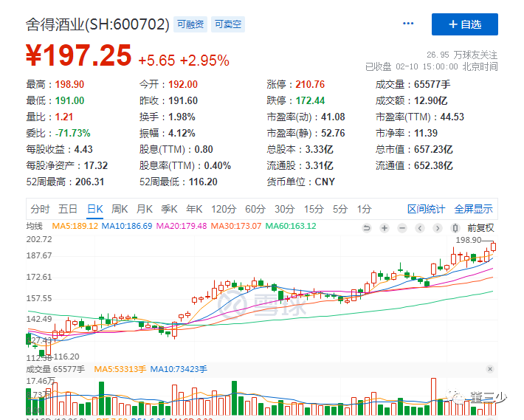Open the 前复权 adjustment dropdown

point(480,228)
